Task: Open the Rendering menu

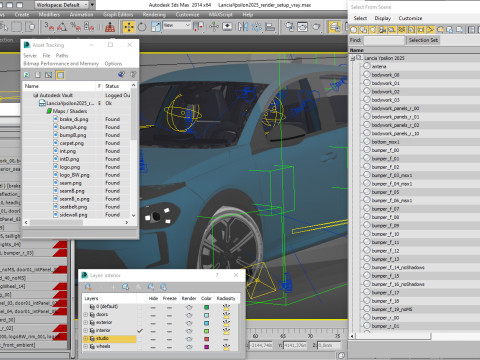Action: [154, 15]
